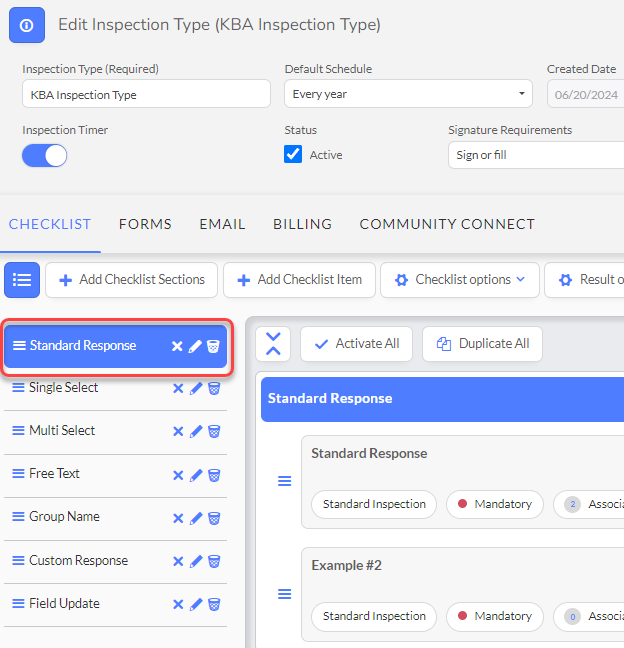Click the trash icon on Multi Select row
Image resolution: width=624 pixels, height=648 pixels.
(214, 431)
